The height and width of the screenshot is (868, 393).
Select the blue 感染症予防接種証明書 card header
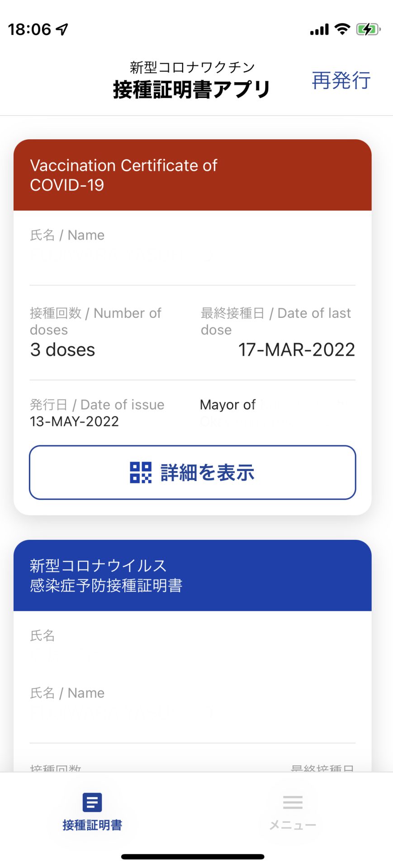click(193, 576)
